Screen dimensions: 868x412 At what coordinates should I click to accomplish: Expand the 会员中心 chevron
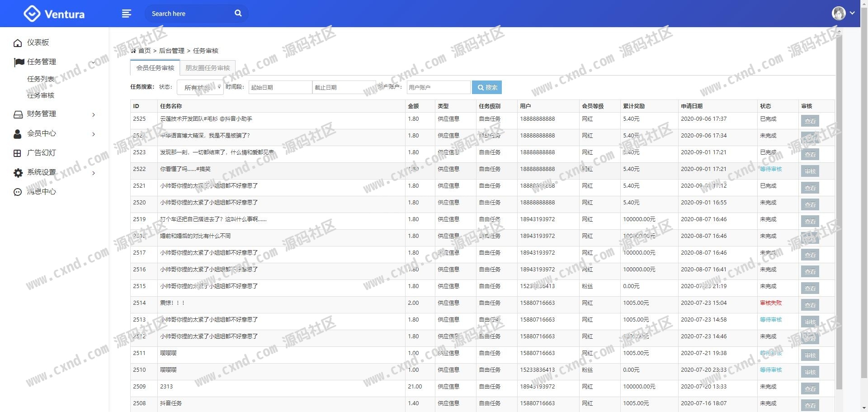coord(94,134)
